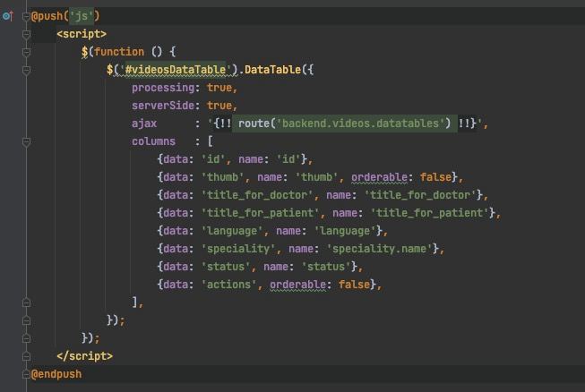This screenshot has width=585, height=392.
Task: Click the 'function' keyword
Action: tap(119, 52)
